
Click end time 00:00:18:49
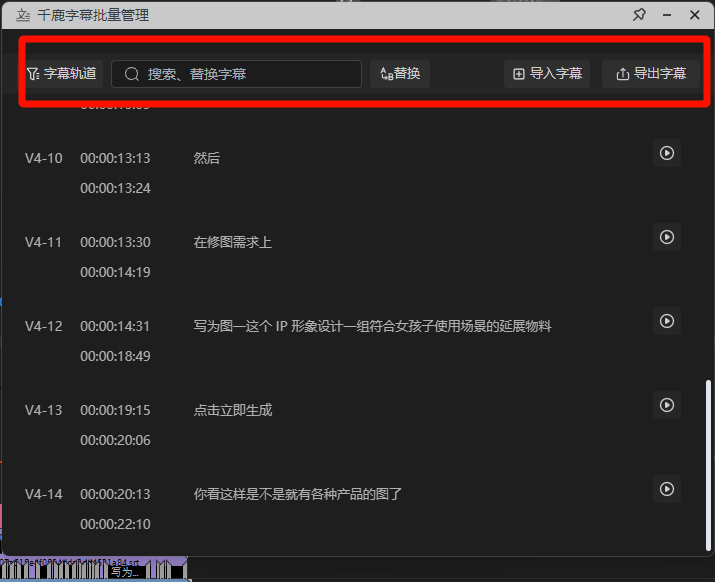coord(115,356)
